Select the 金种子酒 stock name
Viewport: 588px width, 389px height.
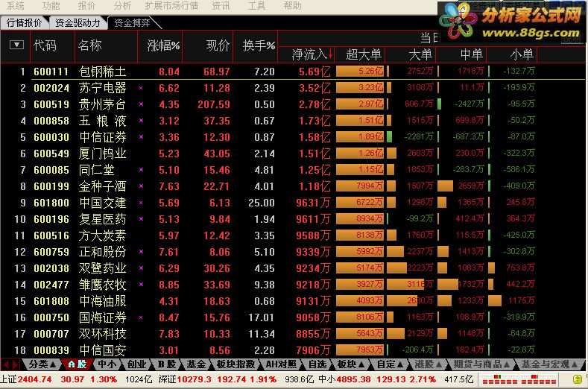pyautogui.click(x=102, y=186)
